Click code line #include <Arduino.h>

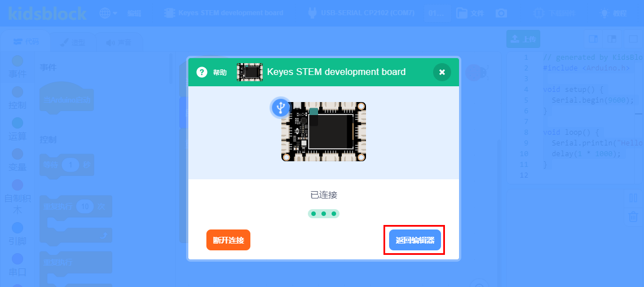pos(586,68)
